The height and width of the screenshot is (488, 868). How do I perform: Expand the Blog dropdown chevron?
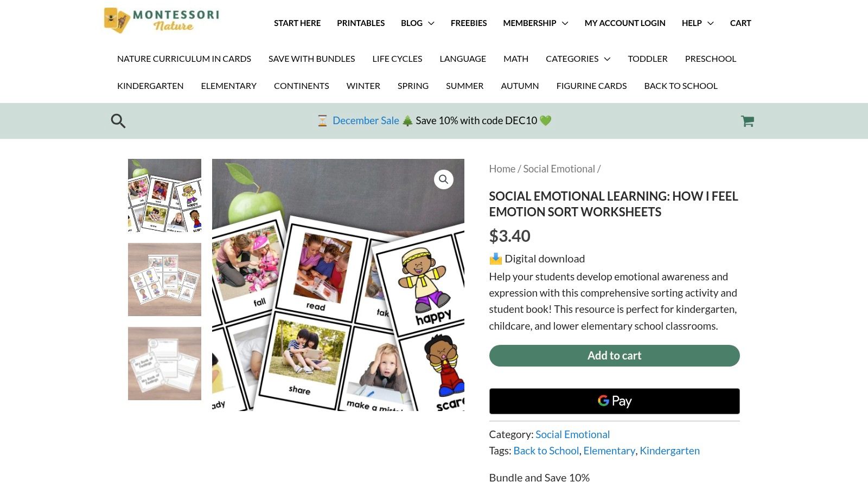(431, 23)
